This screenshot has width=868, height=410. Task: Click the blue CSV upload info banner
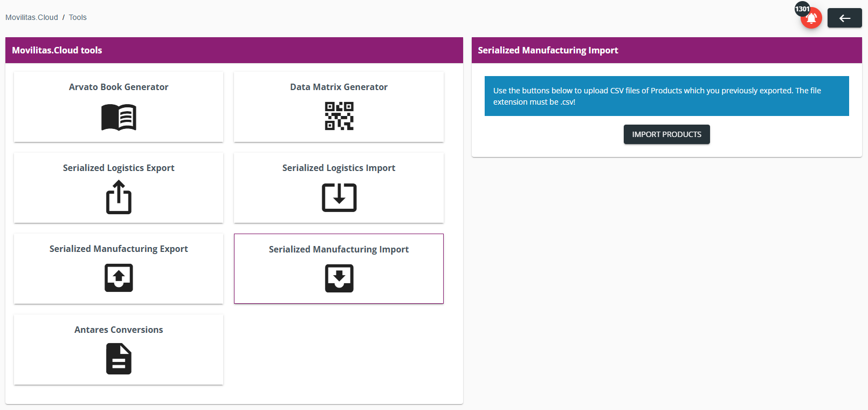click(667, 96)
